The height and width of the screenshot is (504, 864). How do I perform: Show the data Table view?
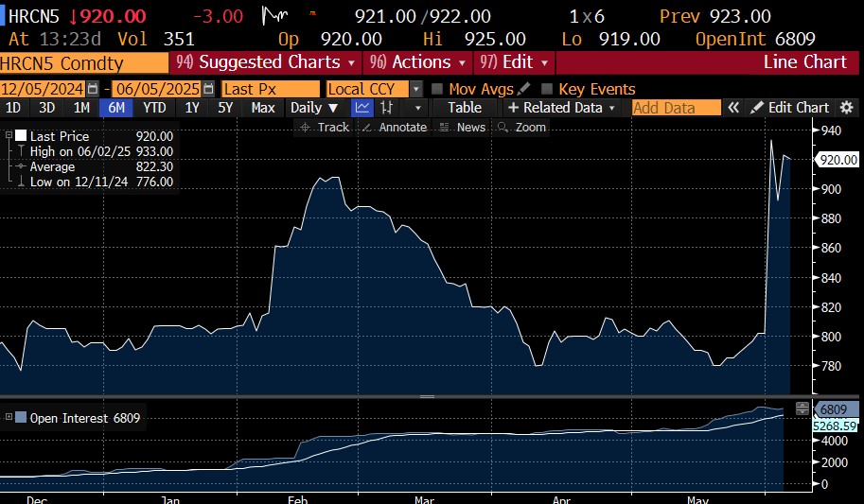click(x=465, y=108)
